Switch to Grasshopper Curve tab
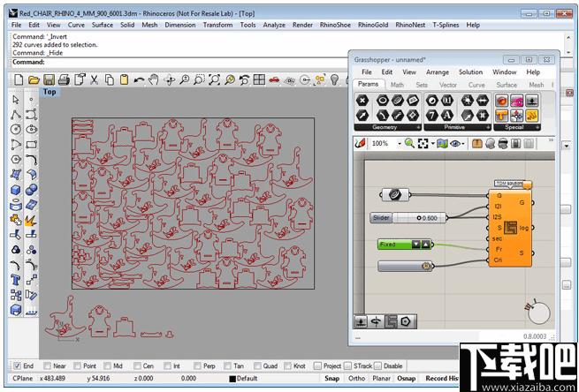 (x=476, y=85)
